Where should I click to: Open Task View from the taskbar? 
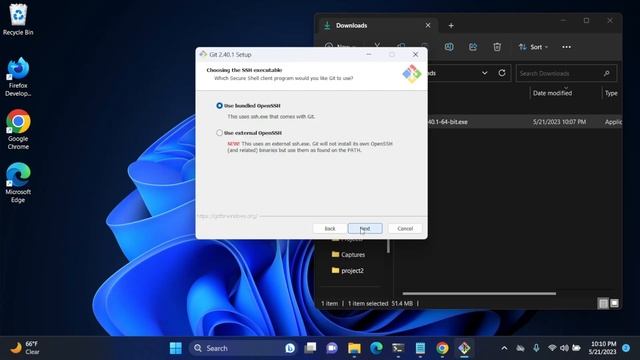[310, 348]
